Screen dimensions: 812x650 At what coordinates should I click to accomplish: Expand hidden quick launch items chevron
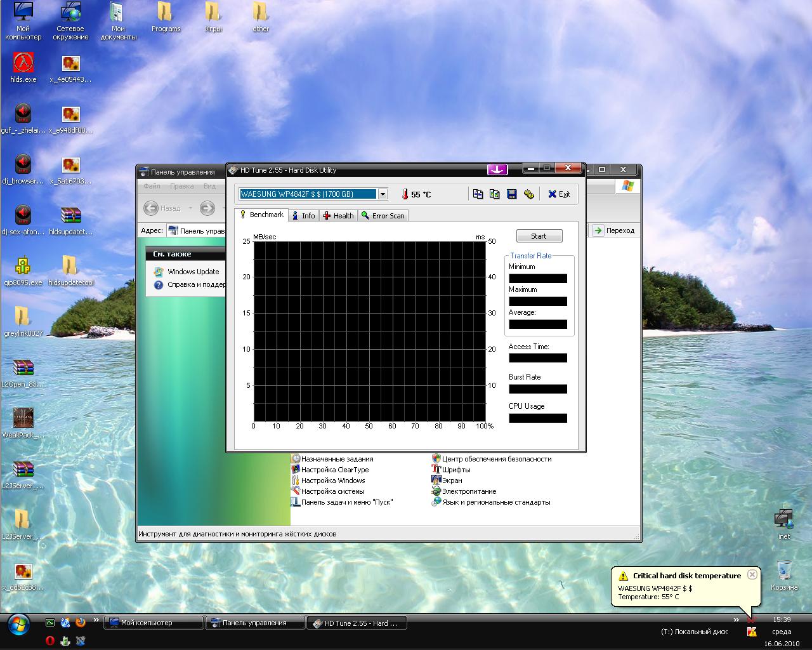click(96, 620)
